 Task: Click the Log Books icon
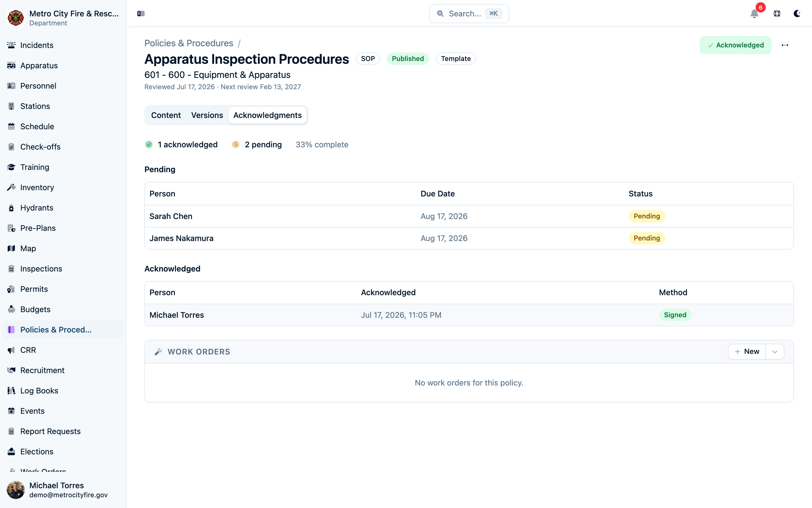11,391
